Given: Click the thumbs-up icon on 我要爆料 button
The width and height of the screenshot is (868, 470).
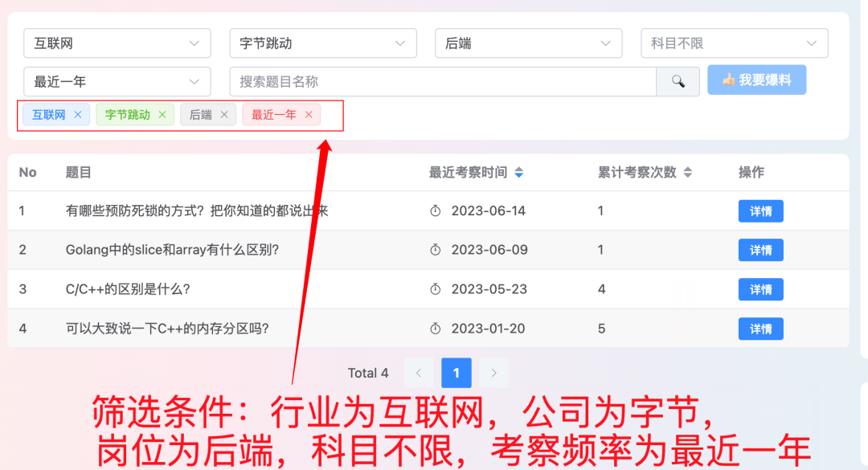Looking at the screenshot, I should [727, 80].
